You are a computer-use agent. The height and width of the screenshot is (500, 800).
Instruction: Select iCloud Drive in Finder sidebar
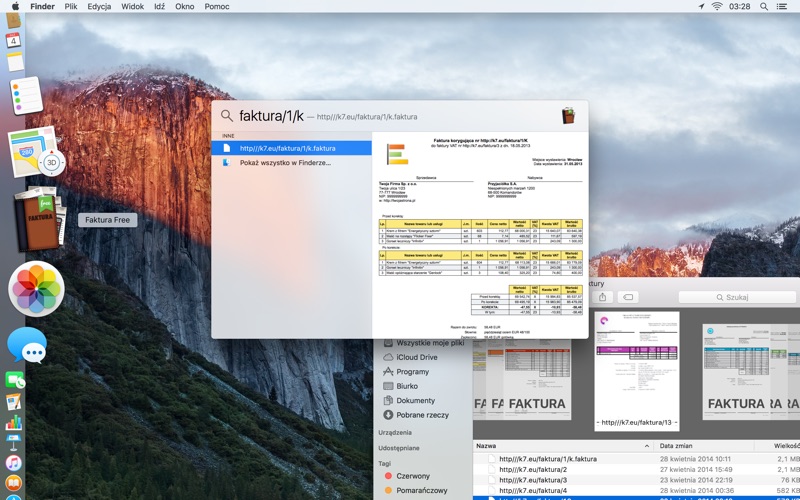click(410, 357)
